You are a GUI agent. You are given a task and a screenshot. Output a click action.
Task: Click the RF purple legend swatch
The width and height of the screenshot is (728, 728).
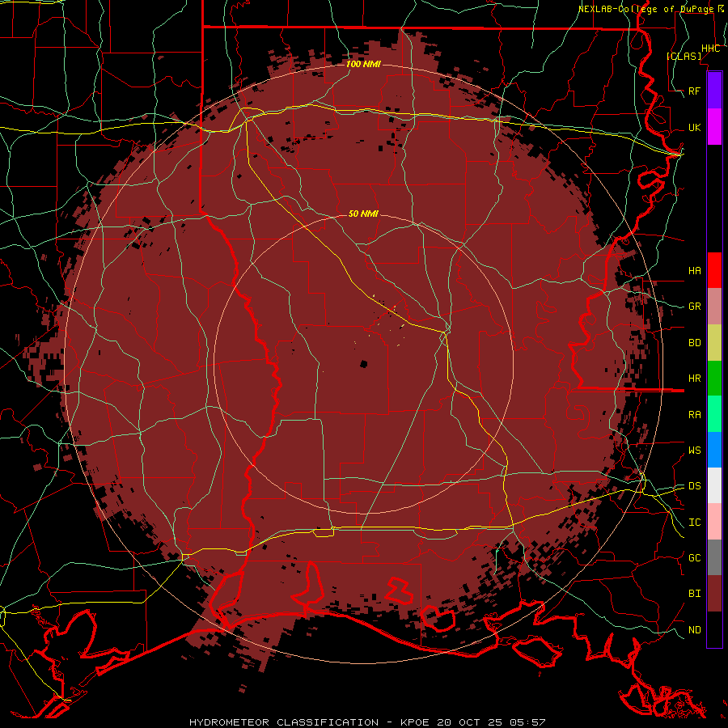coord(714,91)
